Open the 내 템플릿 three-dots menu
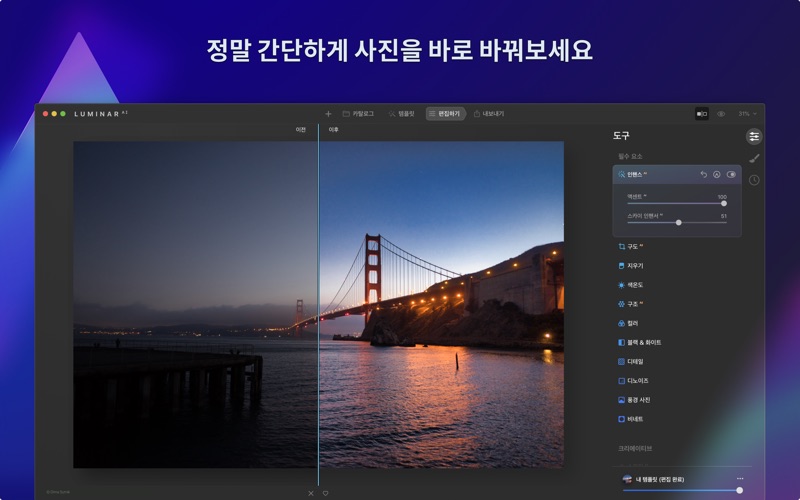 point(740,479)
